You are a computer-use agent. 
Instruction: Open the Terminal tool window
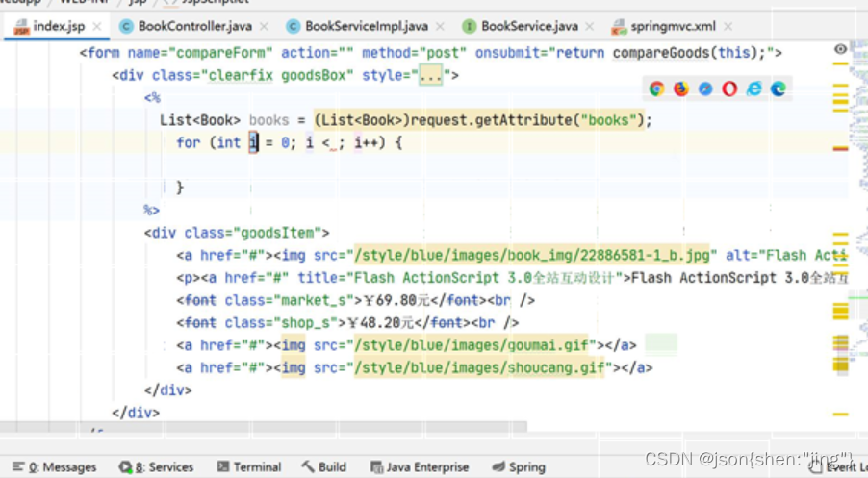tap(249, 466)
